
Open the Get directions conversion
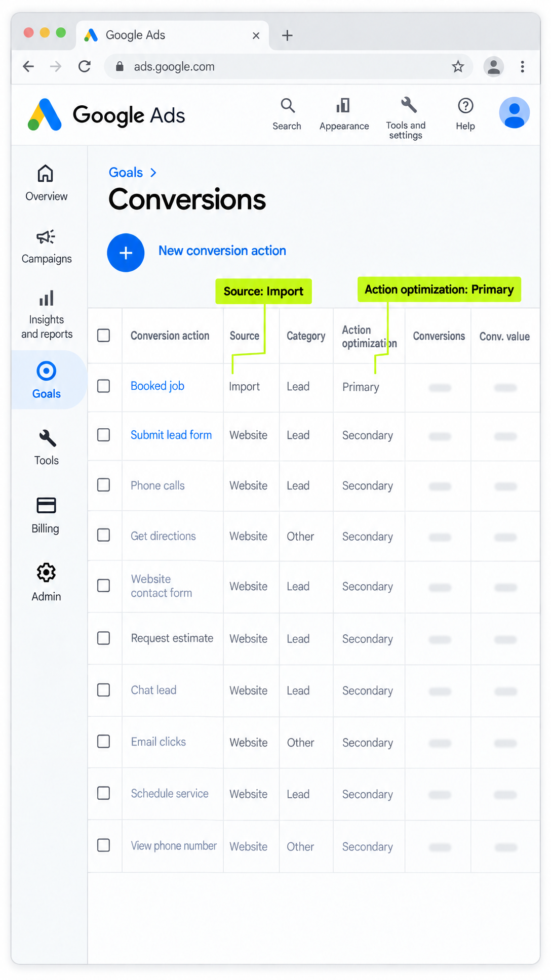[x=163, y=536]
